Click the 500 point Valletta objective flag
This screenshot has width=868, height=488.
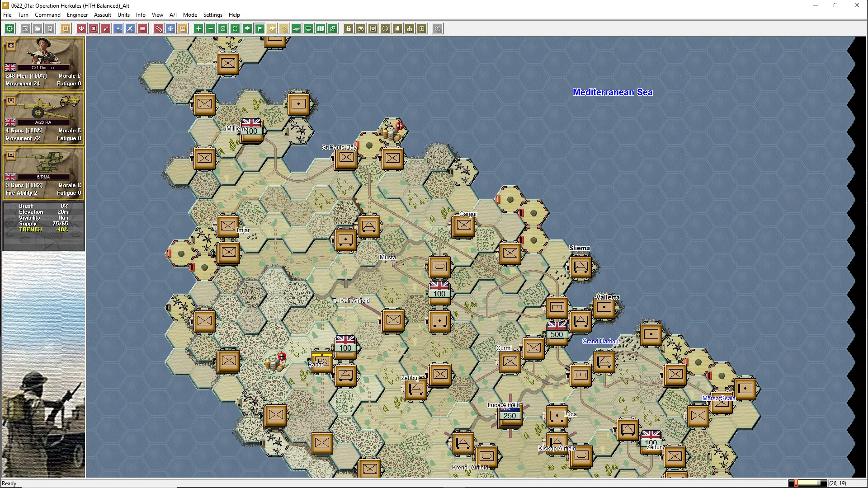tap(557, 331)
